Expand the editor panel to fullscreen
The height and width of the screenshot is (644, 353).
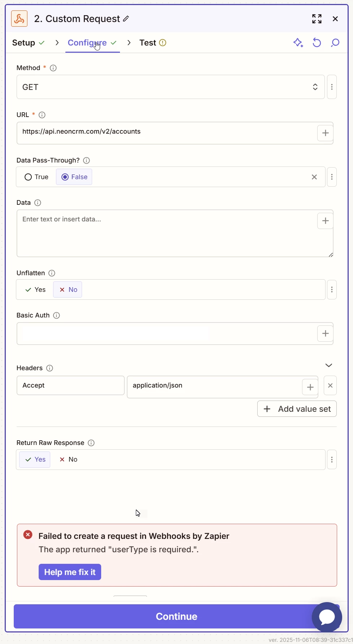coord(317,19)
